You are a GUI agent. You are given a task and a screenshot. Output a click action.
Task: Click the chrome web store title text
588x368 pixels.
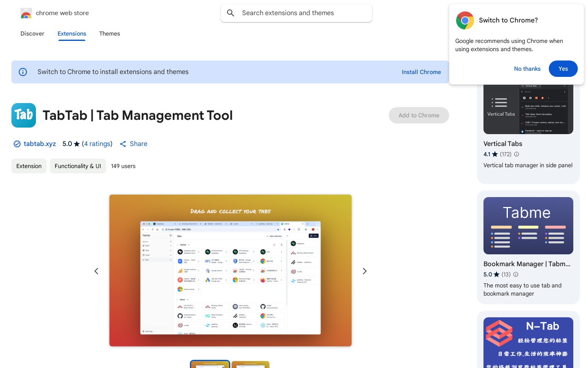point(62,13)
